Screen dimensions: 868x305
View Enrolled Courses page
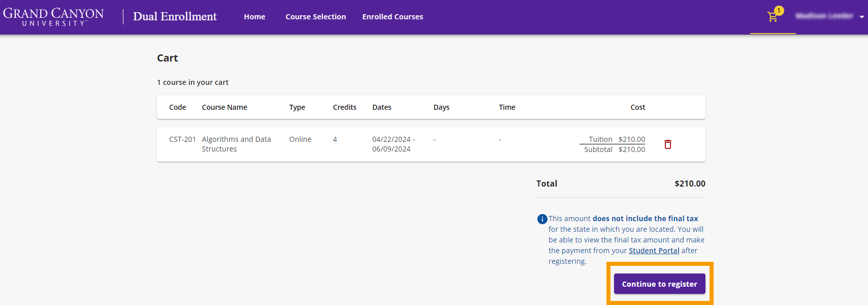pyautogui.click(x=393, y=17)
